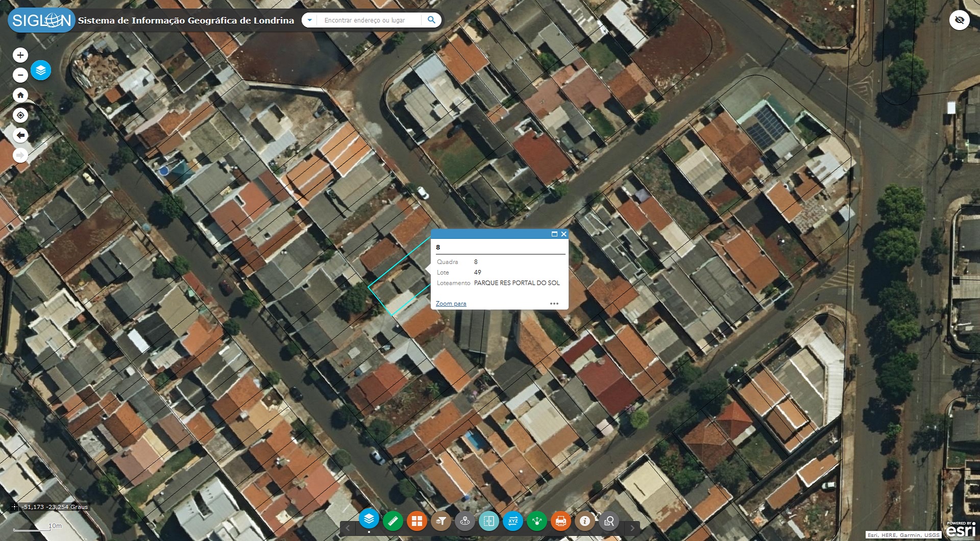Viewport: 980px width, 541px height.
Task: Click the home default extent button
Action: click(20, 95)
